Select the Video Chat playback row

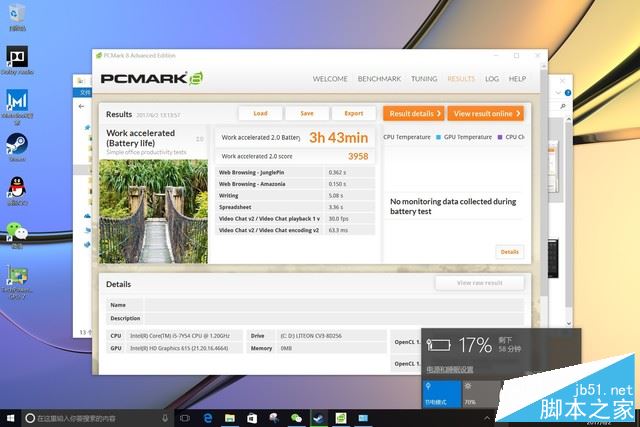click(295, 219)
